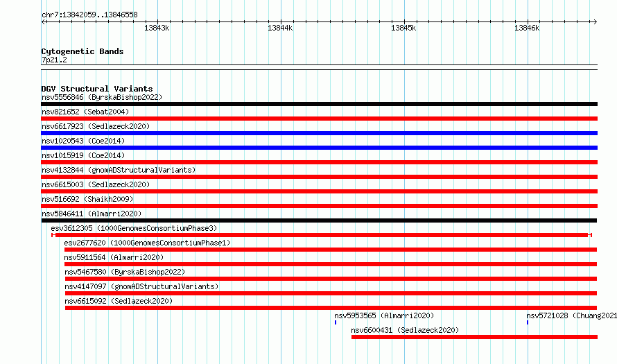617x364 pixels.
Task: Select red bar under nsv6600431
Action: click(x=475, y=337)
